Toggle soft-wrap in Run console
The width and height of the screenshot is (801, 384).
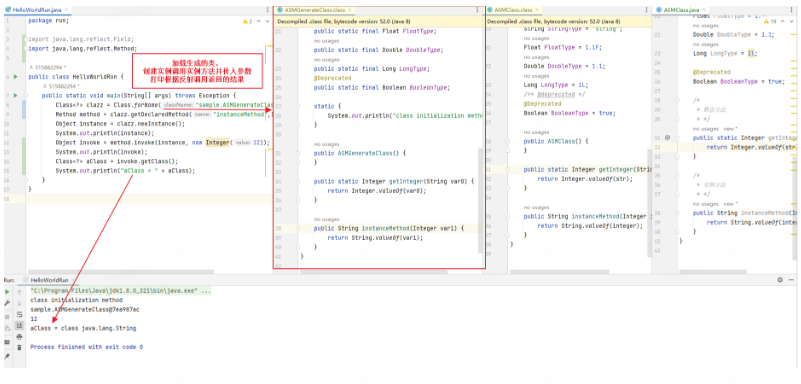19,314
